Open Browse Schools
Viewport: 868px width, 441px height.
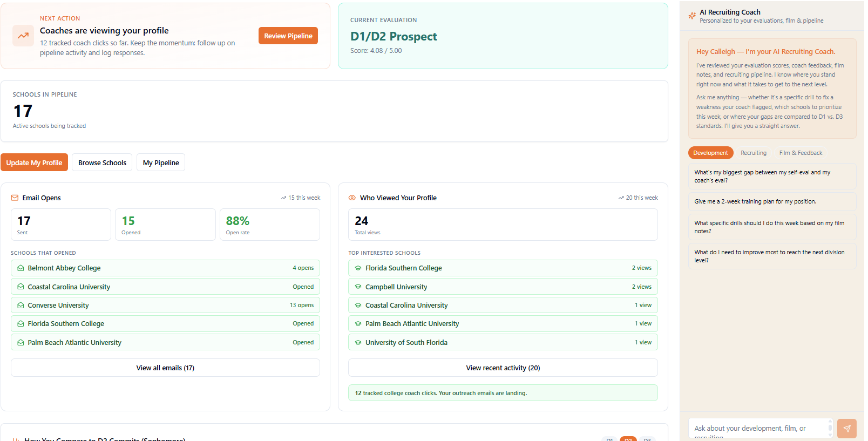coord(102,162)
